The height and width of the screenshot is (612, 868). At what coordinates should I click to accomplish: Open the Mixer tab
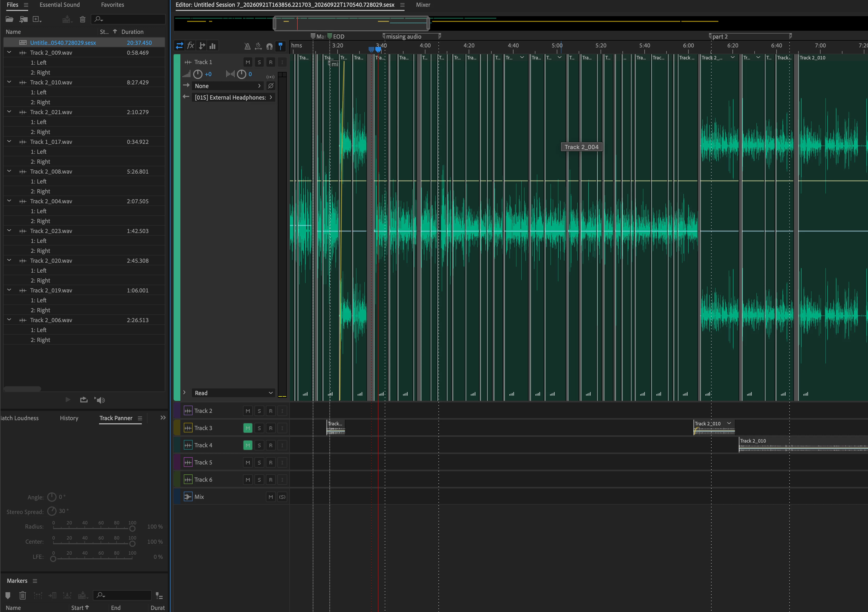(423, 4)
